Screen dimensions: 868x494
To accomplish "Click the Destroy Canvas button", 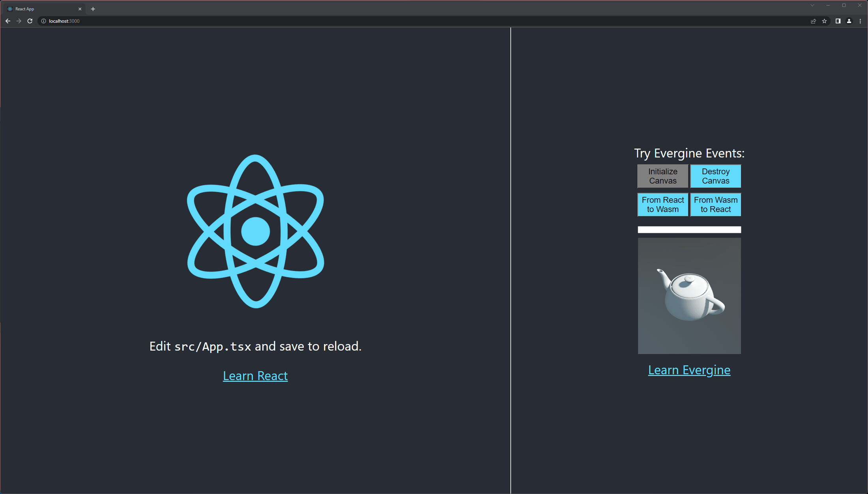I will (x=715, y=176).
